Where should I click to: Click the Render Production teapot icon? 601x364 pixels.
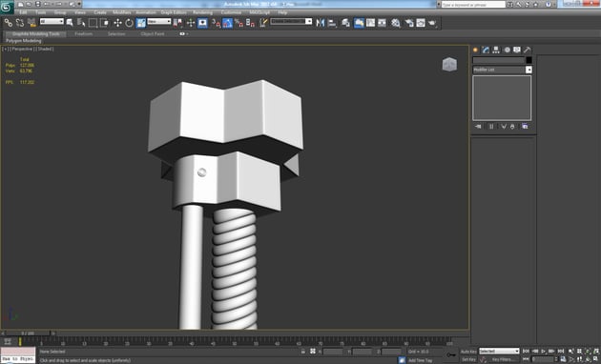(x=432, y=23)
